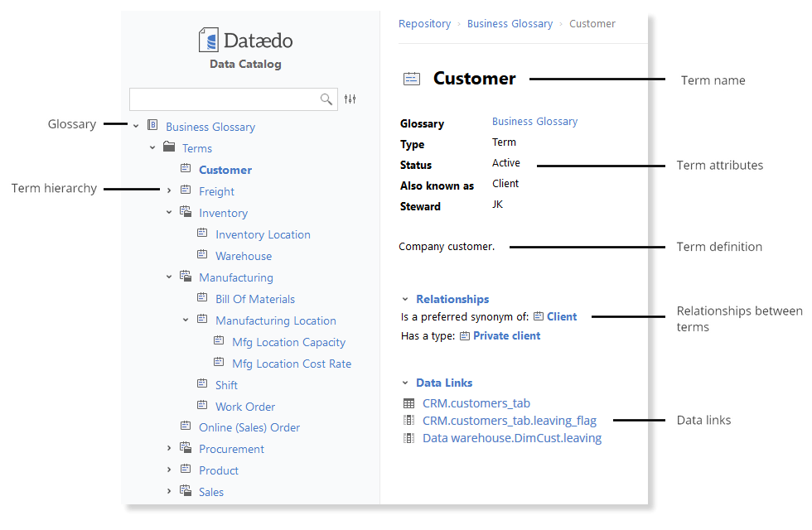Click the icon beside Sales
Viewport: 812px width, 530px height.
click(x=186, y=490)
